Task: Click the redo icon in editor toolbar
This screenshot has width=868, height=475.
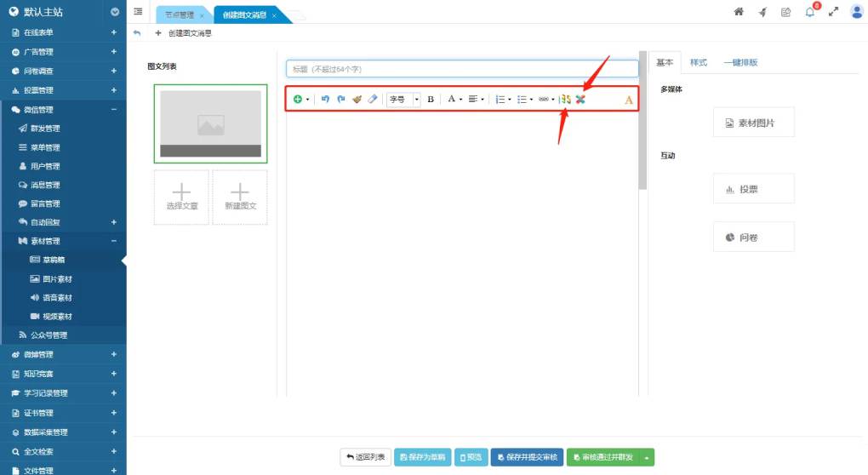Action: tap(341, 100)
